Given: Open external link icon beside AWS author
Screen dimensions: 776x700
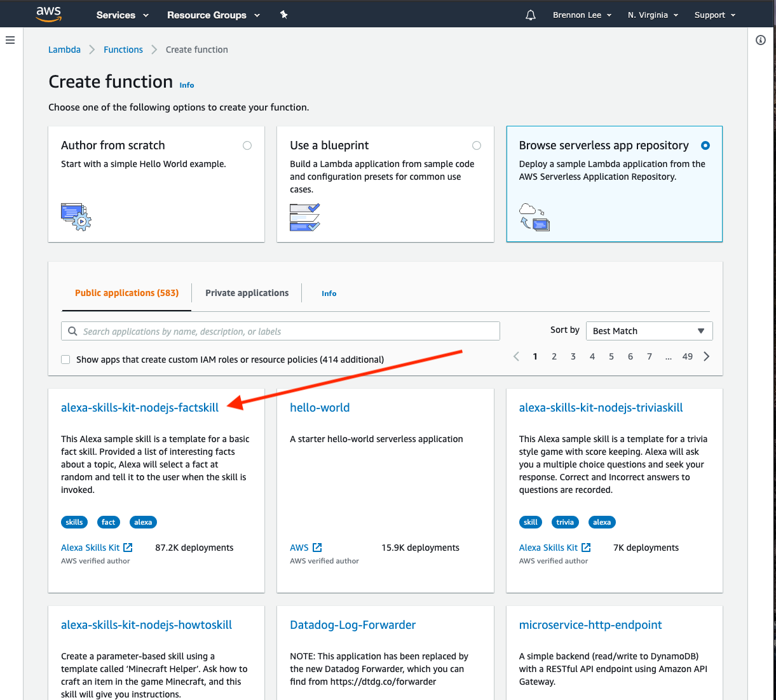Looking at the screenshot, I should [317, 548].
